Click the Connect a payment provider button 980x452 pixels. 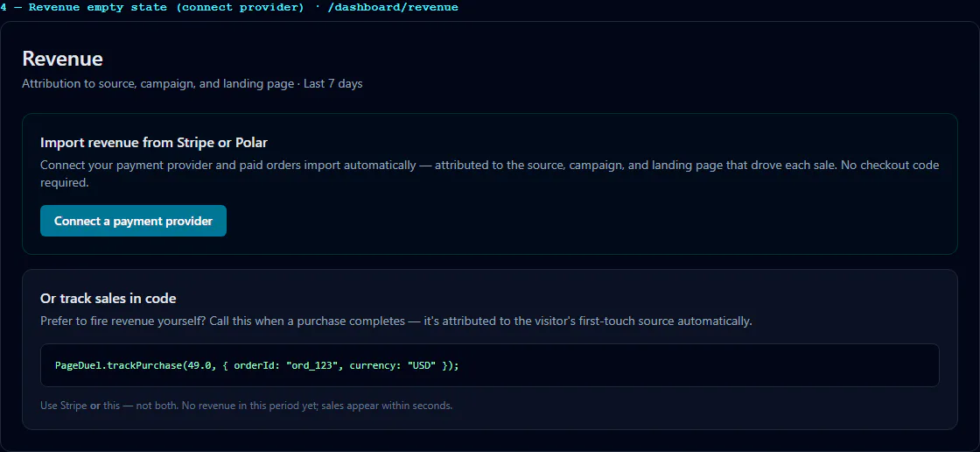click(x=133, y=221)
